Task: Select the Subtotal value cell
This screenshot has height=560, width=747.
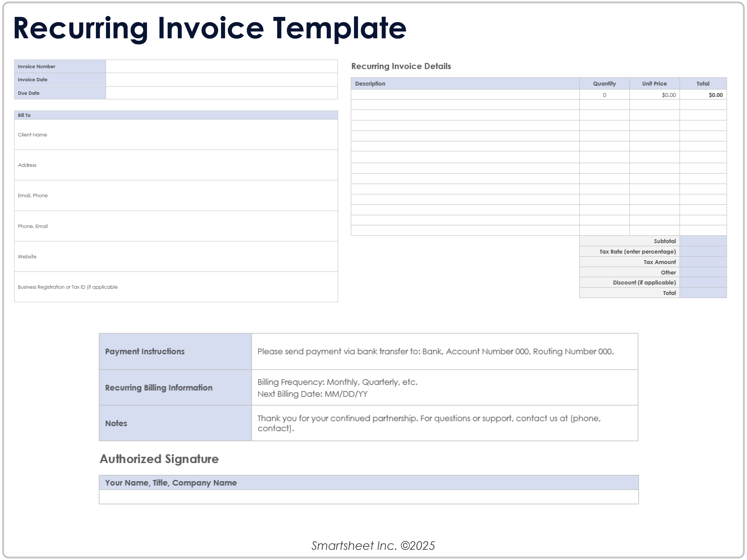Action: (x=702, y=241)
